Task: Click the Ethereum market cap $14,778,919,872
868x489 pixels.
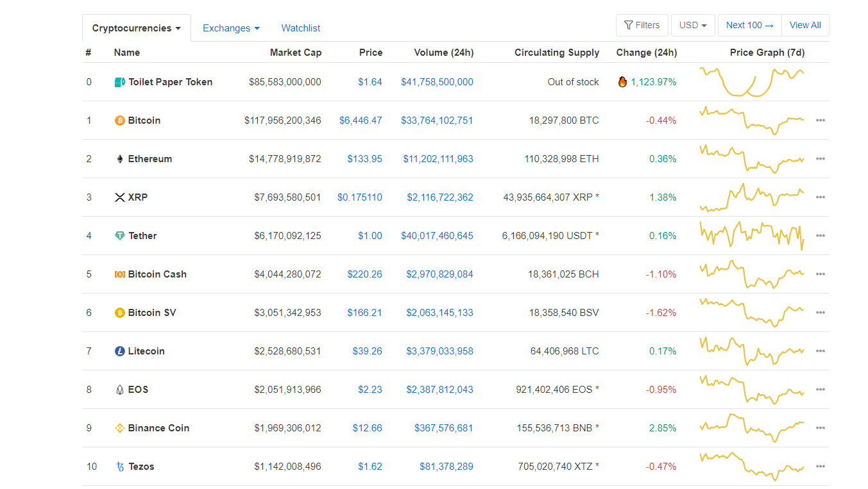Action: [x=285, y=159]
